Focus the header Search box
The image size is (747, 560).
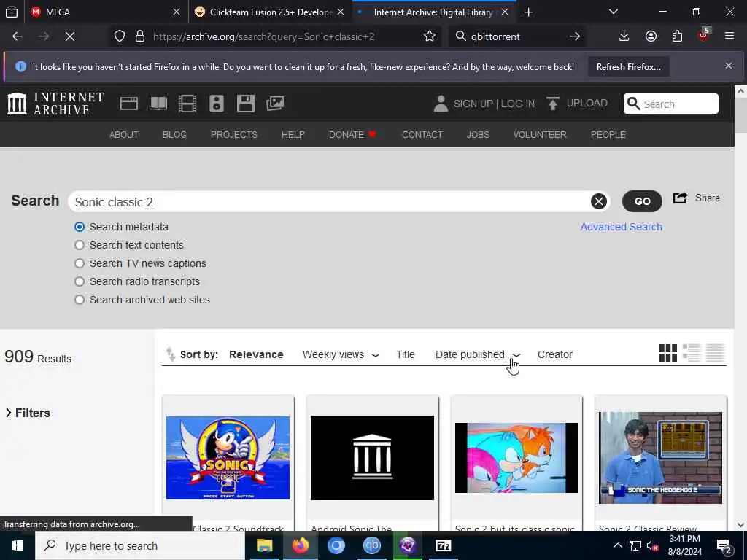(x=671, y=104)
